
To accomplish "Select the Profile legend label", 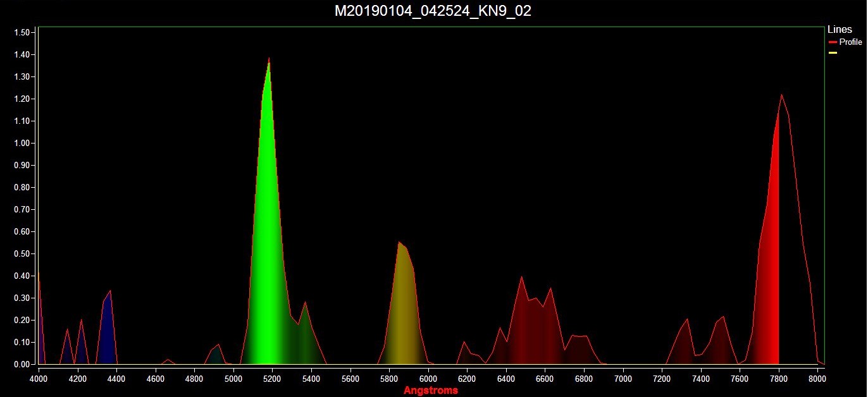I will point(850,42).
